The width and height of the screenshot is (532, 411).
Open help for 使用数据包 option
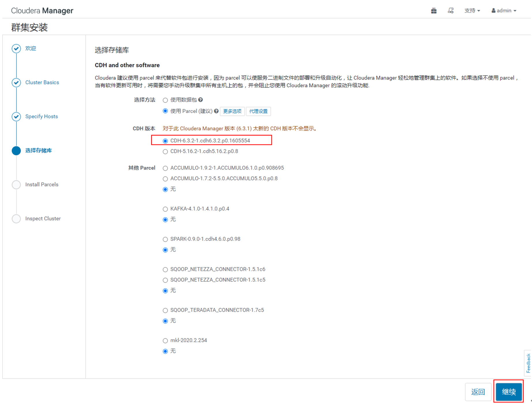[x=201, y=100]
